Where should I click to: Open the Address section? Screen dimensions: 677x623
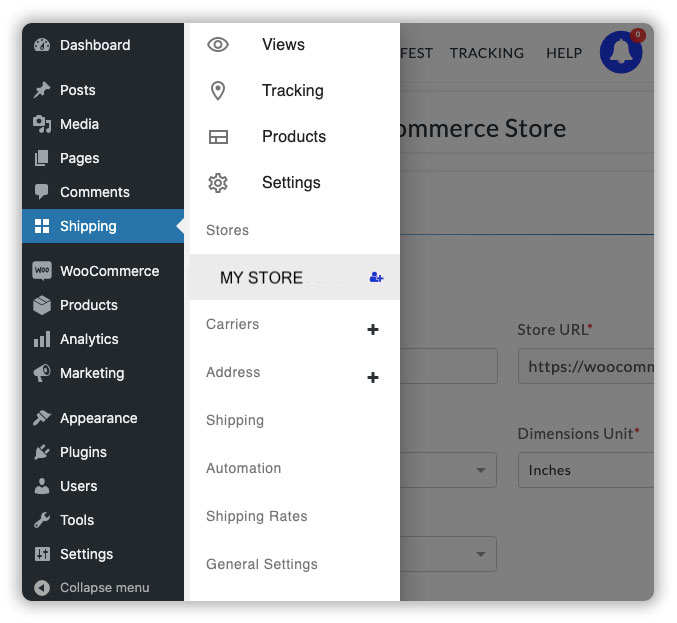pyautogui.click(x=233, y=372)
